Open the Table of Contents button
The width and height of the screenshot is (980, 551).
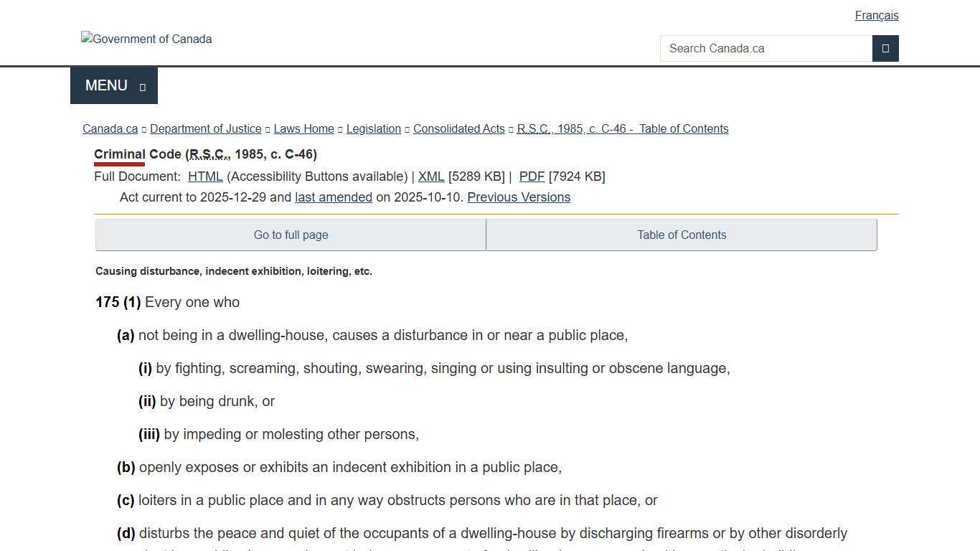click(x=682, y=235)
